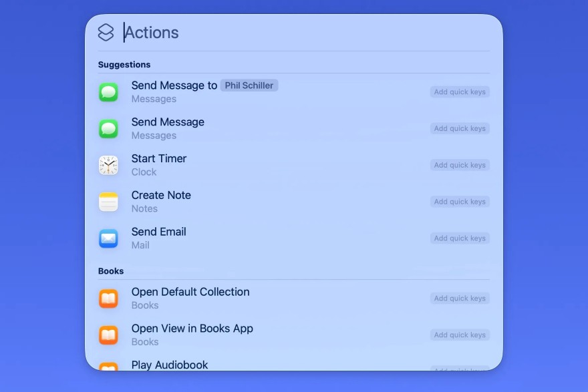Viewport: 588px width, 392px height.
Task: Click the Messages icon beside Send Message to
Action: pos(108,91)
